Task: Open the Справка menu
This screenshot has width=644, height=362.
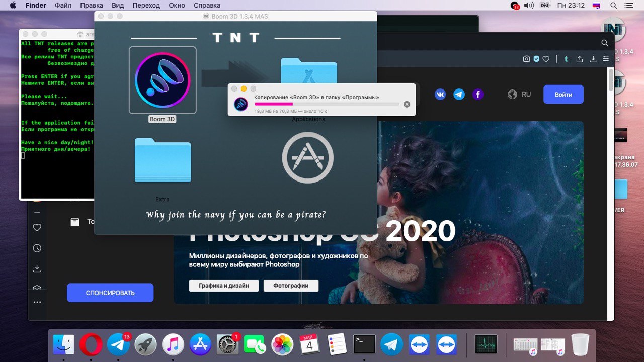Action: pyautogui.click(x=207, y=6)
